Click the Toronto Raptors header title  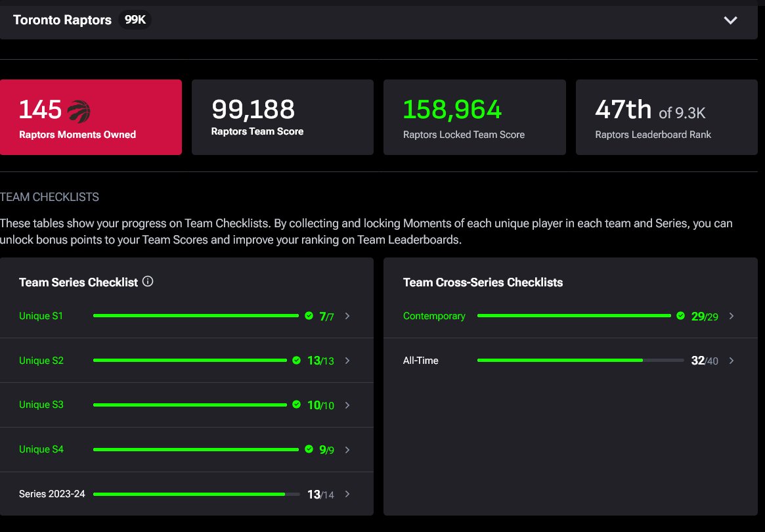(62, 20)
